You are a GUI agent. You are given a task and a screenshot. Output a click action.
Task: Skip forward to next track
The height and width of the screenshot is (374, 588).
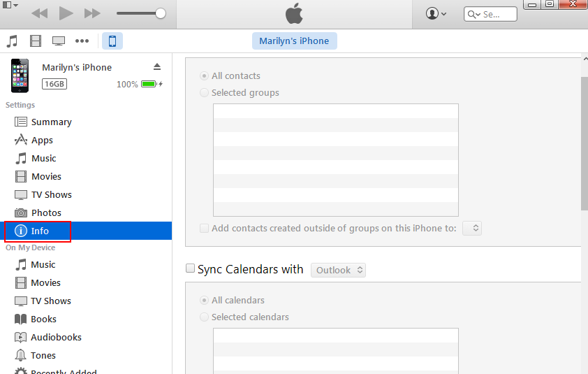tap(91, 13)
